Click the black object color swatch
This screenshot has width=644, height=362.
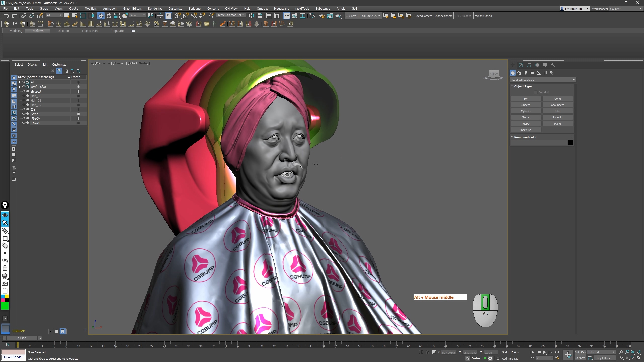[x=570, y=143]
